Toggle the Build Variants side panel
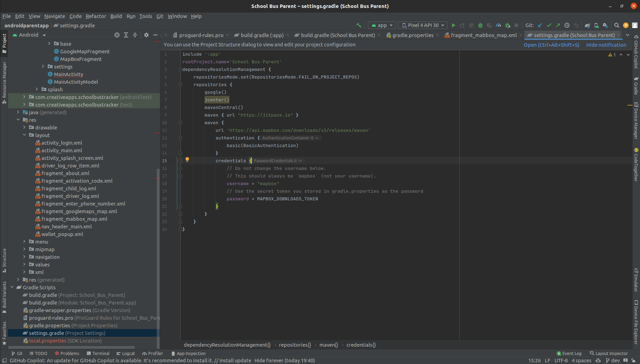This screenshot has height=364, width=640. pos(4,297)
